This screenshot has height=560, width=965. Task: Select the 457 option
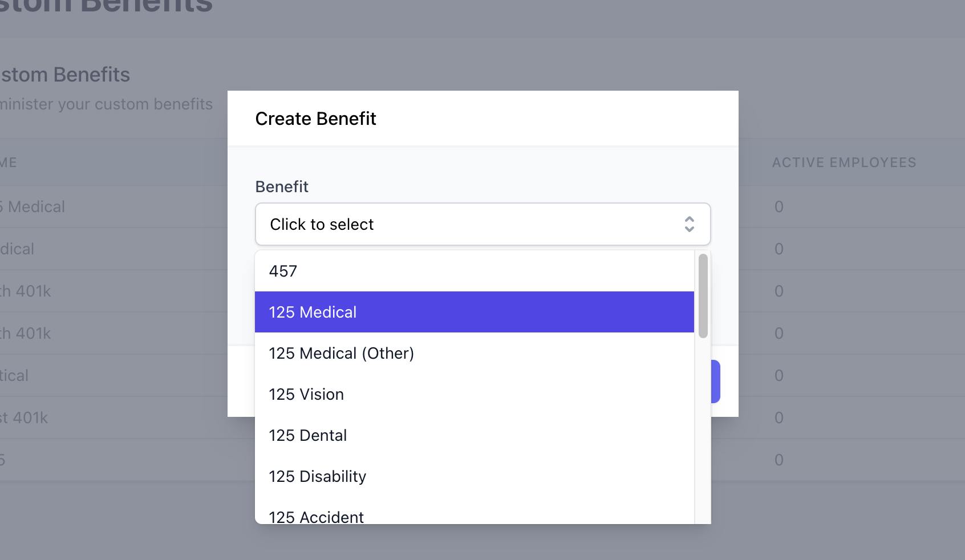474,271
